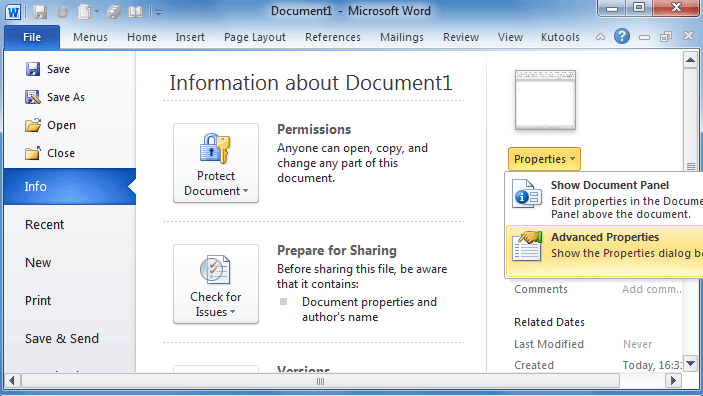Viewport: 703px width, 396px height.
Task: Open the Page Layout tab
Action: click(255, 37)
